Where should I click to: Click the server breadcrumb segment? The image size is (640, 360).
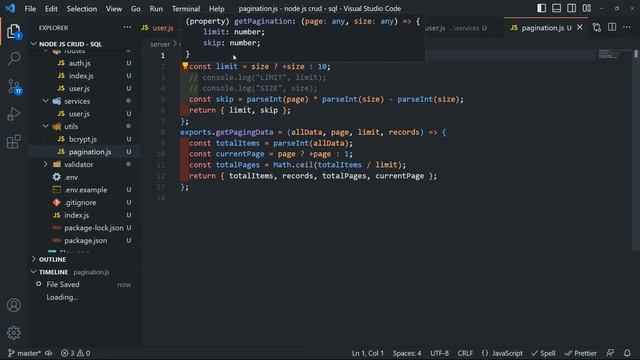pos(160,44)
